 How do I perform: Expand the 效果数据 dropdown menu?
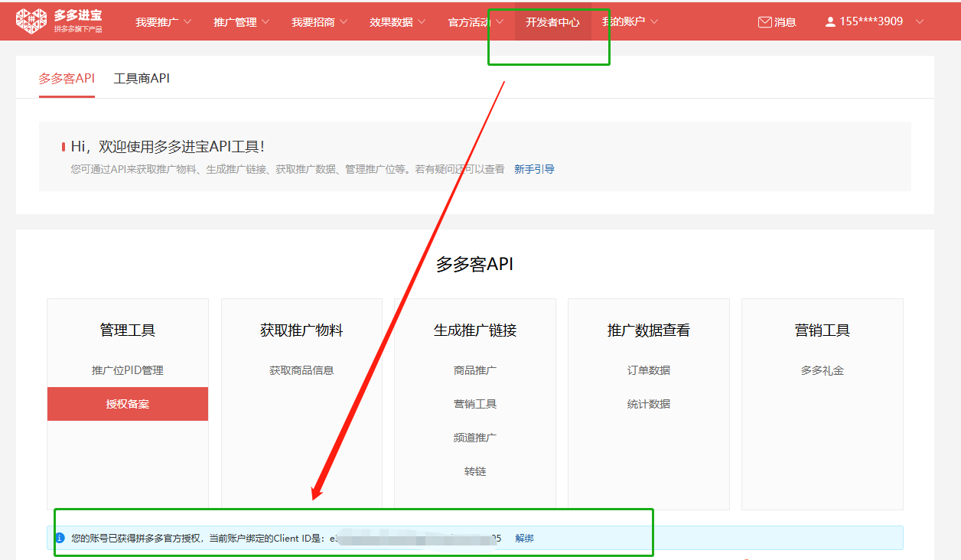pos(397,22)
